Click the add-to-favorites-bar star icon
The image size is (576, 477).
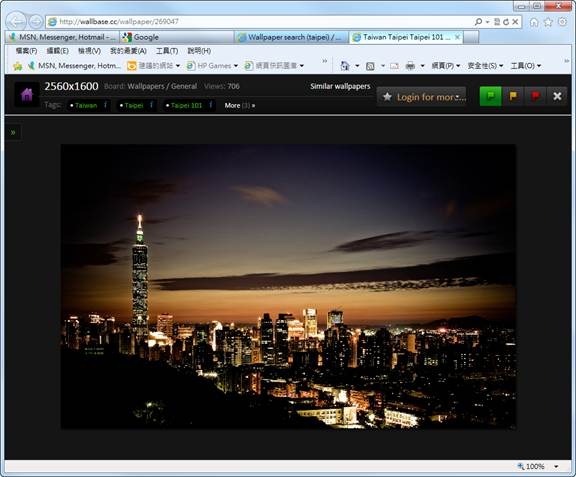coord(17,66)
